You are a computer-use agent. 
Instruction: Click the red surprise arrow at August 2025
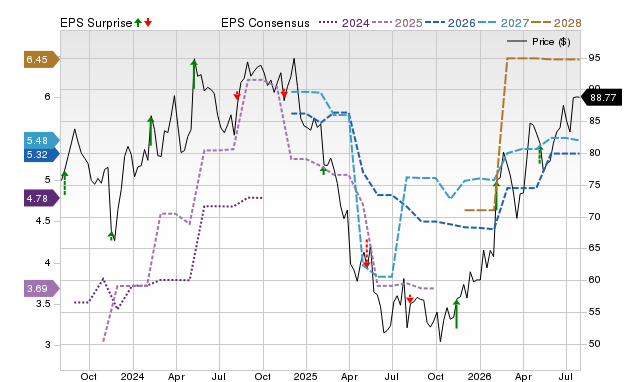tap(410, 299)
